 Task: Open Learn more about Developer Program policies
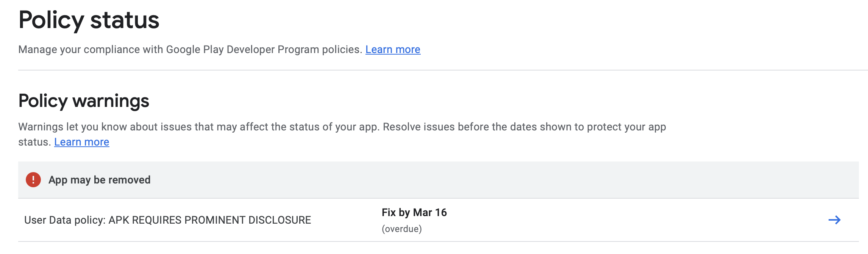(x=393, y=50)
